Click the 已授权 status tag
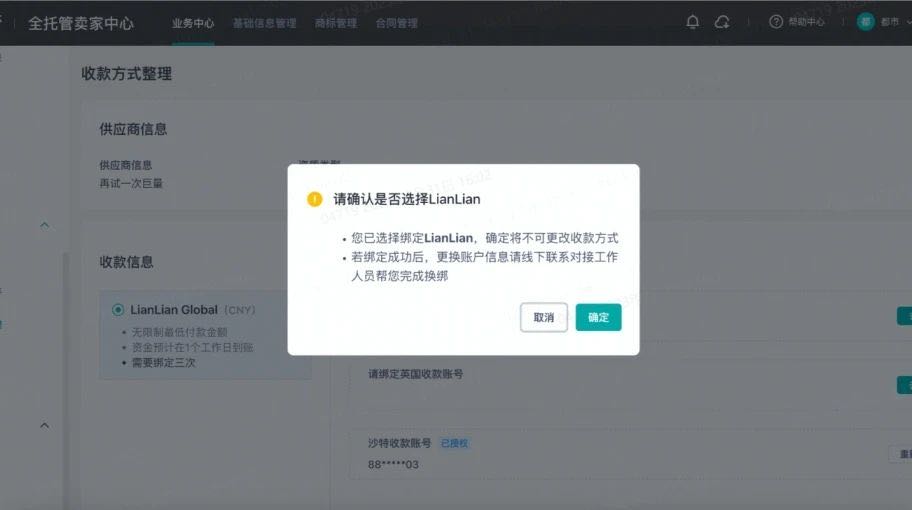This screenshot has width=912, height=510. point(454,443)
